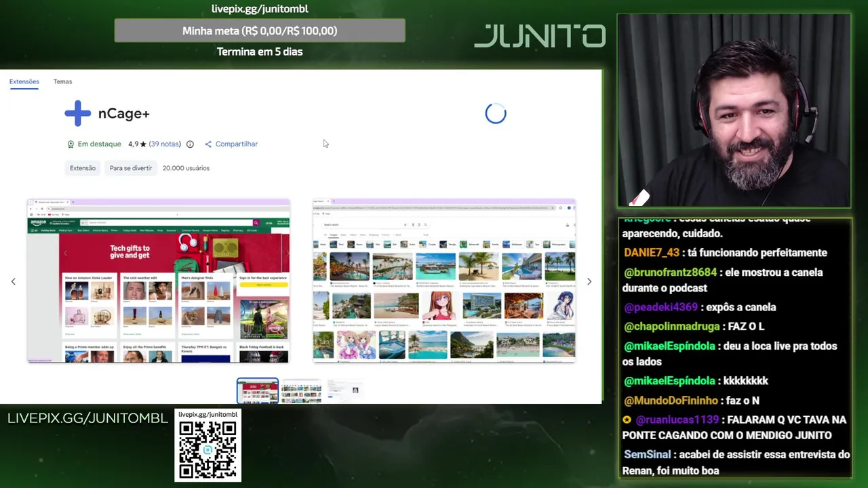
Task: Select the third carousel thumbnail
Action: (344, 391)
